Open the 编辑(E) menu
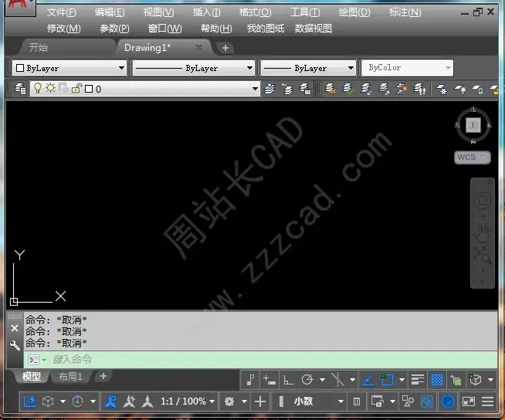This screenshot has width=505, height=420. click(110, 12)
